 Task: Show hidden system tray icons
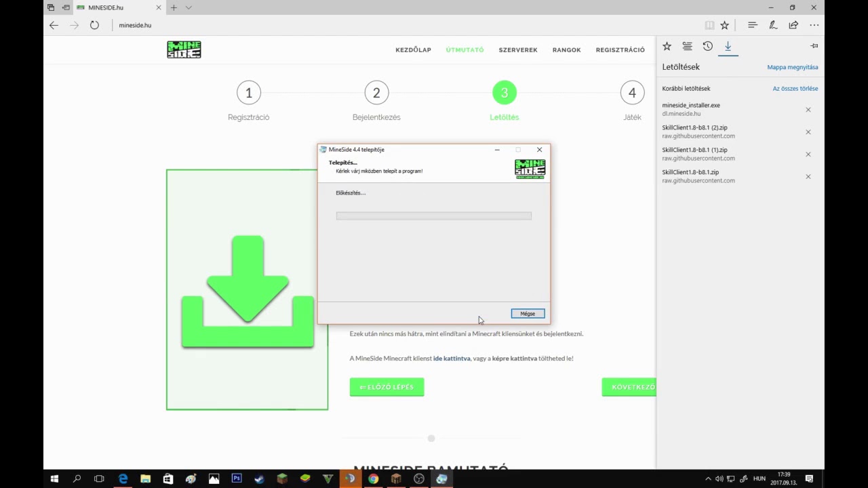click(709, 479)
